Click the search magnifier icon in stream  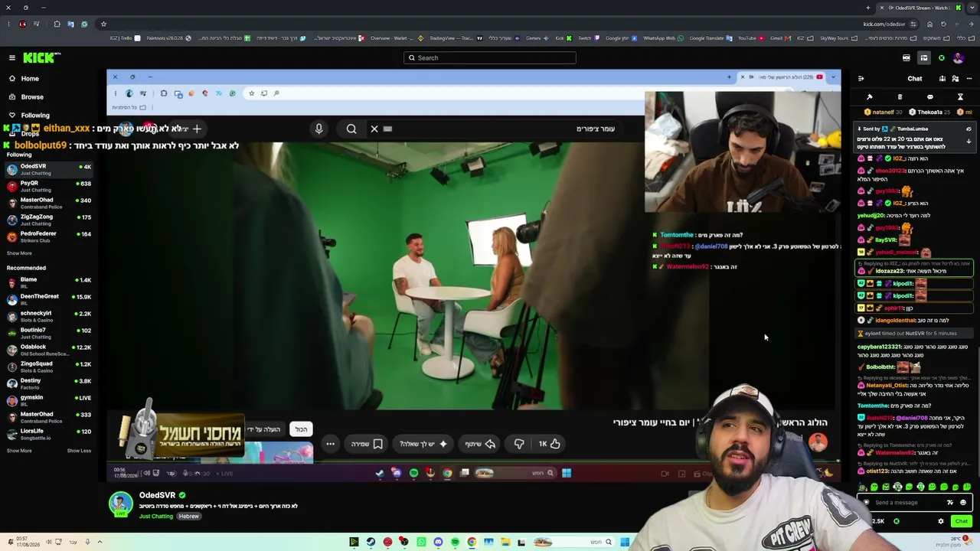[351, 129]
